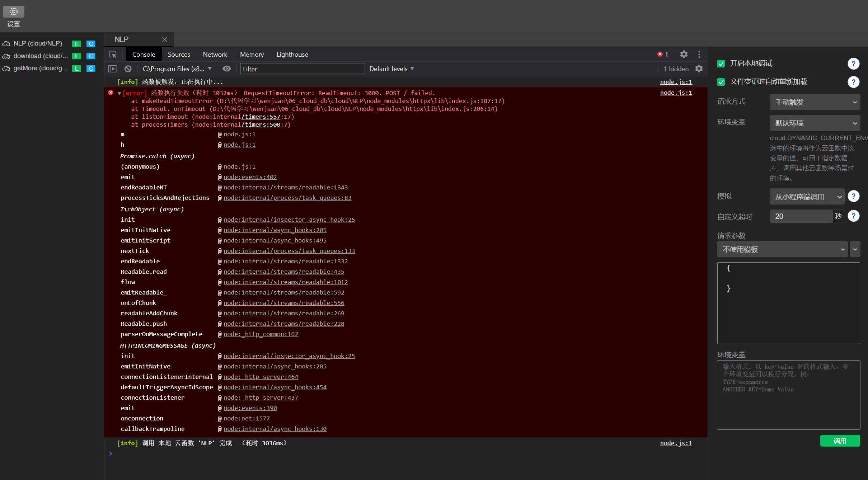This screenshot has height=480, width=868.
Task: Uncheck the 开启本地调试 checkbox
Action: (721, 63)
